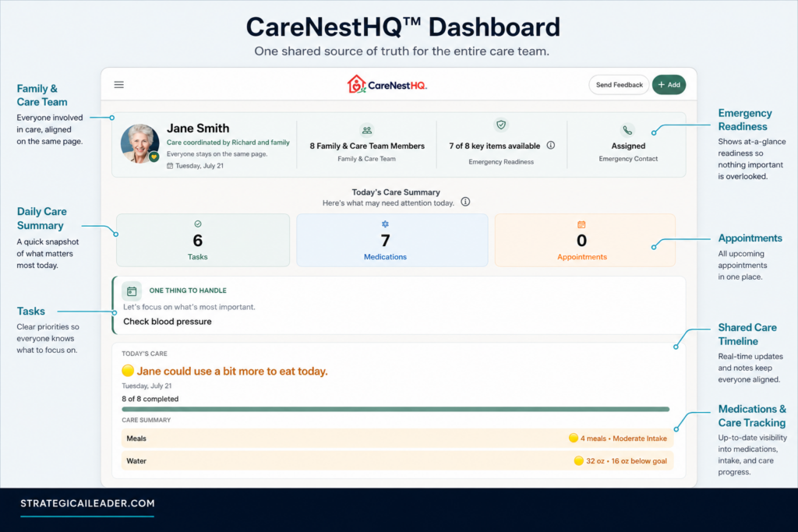The width and height of the screenshot is (798, 532).
Task: Click the Emergency Contact phone icon
Action: click(627, 130)
